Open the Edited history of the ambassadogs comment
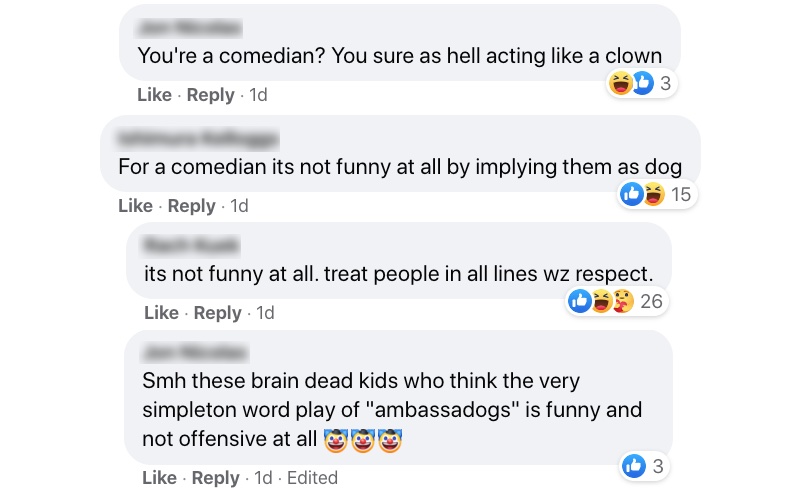The width and height of the screenshot is (800, 496). coord(312,477)
